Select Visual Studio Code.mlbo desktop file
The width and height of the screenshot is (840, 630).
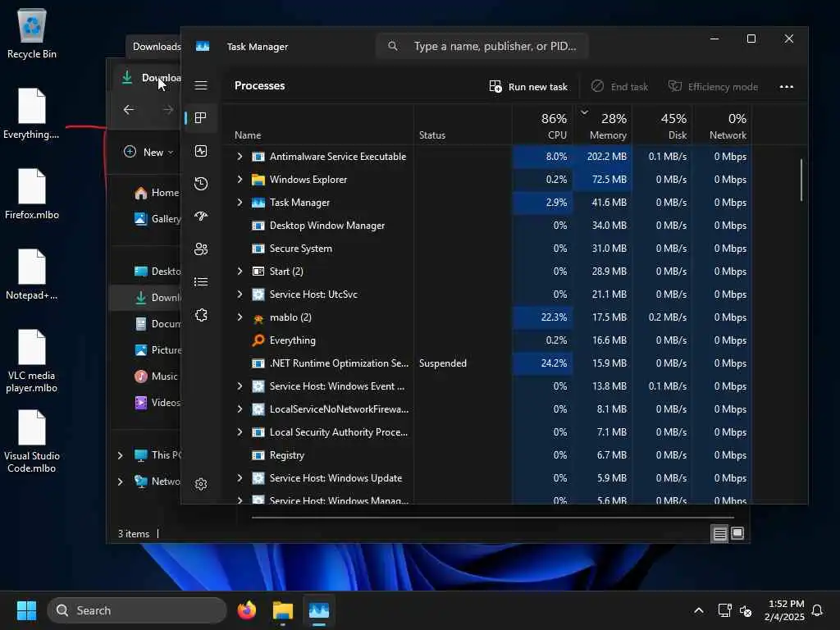(32, 441)
